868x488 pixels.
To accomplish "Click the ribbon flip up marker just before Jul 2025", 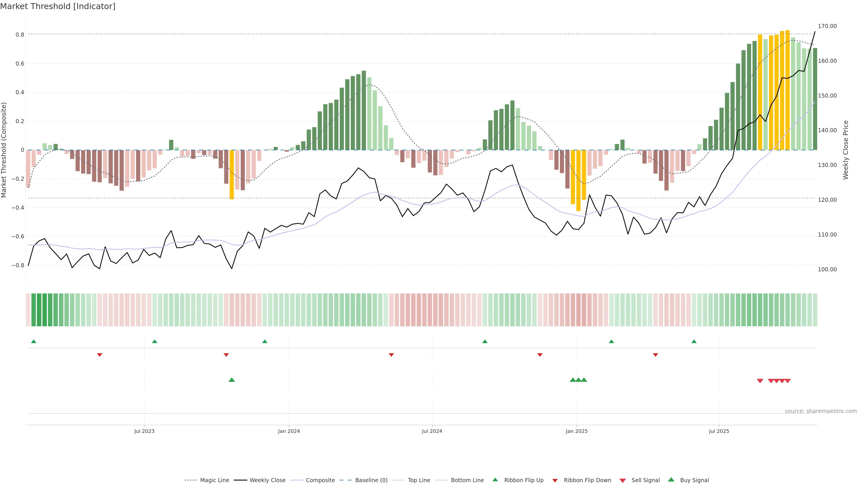I will (x=694, y=342).
